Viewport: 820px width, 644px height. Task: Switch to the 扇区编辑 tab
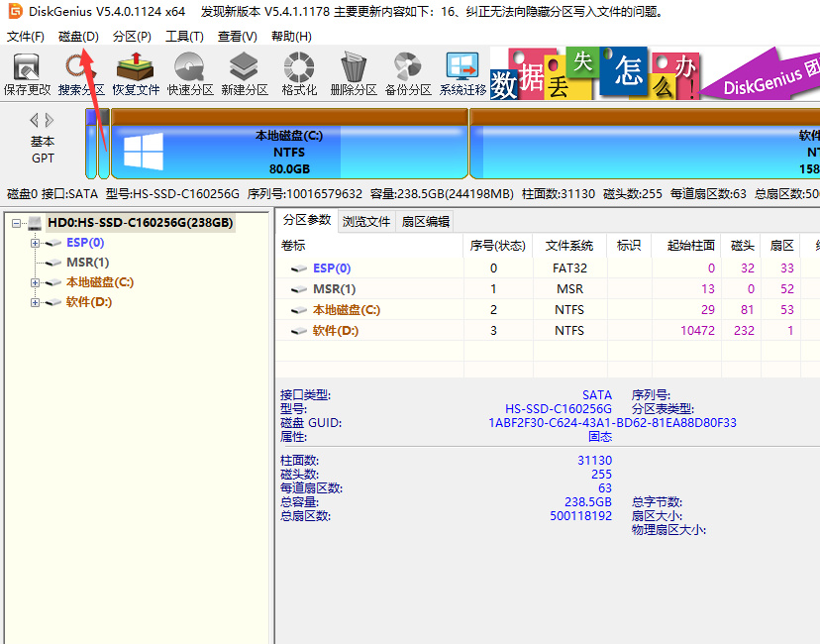click(x=425, y=222)
